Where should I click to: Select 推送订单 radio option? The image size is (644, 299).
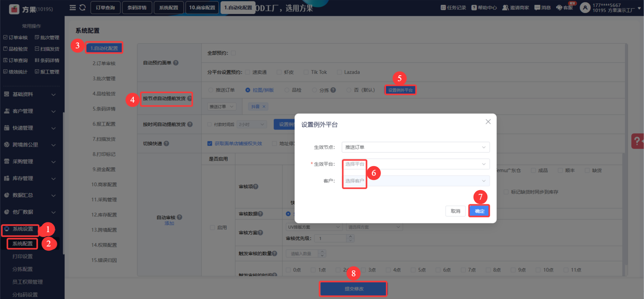(211, 90)
